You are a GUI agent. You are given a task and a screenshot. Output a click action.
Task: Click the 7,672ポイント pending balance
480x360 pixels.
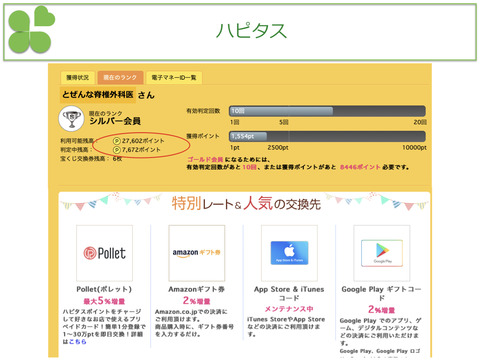[141, 150]
